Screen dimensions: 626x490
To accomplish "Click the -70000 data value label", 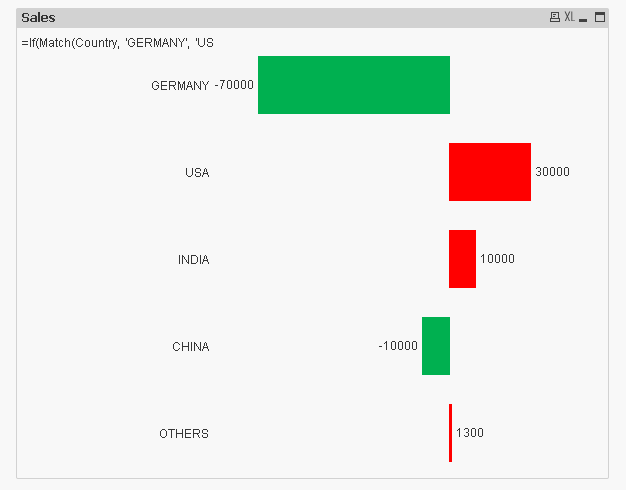I will (234, 85).
